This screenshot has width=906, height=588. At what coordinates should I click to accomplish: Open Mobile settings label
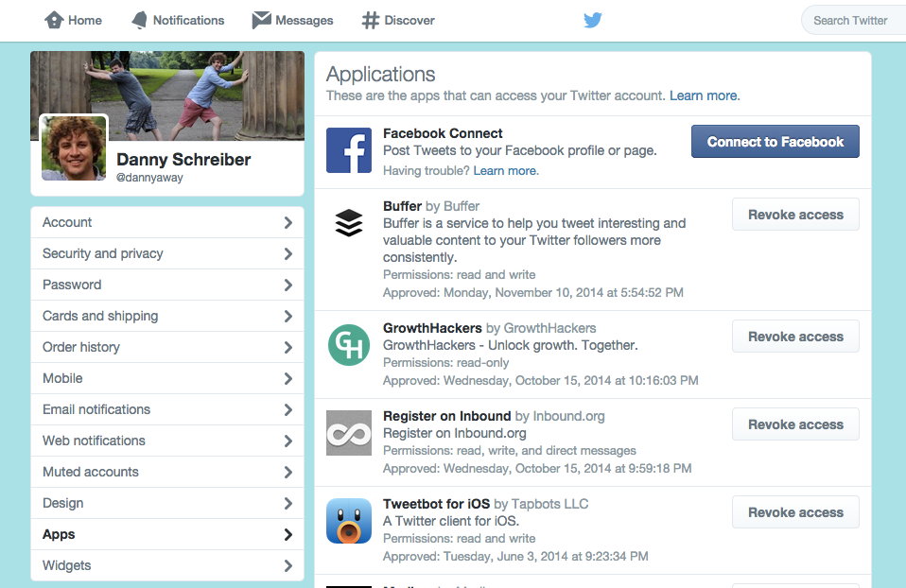click(x=62, y=378)
